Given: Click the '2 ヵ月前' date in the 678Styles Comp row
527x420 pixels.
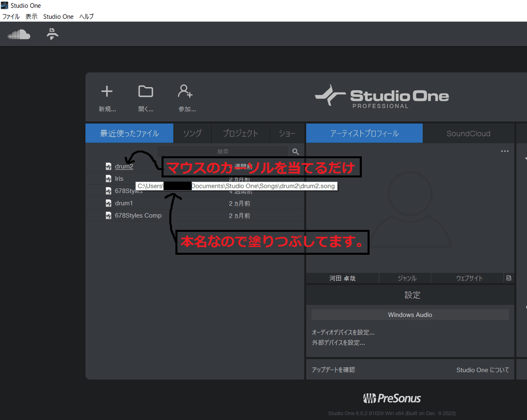Looking at the screenshot, I should click(239, 216).
